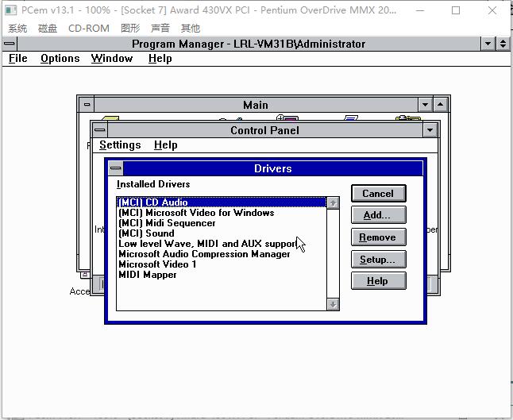Click the PCem application icon
This screenshot has width=513, height=420.
click(x=10, y=10)
